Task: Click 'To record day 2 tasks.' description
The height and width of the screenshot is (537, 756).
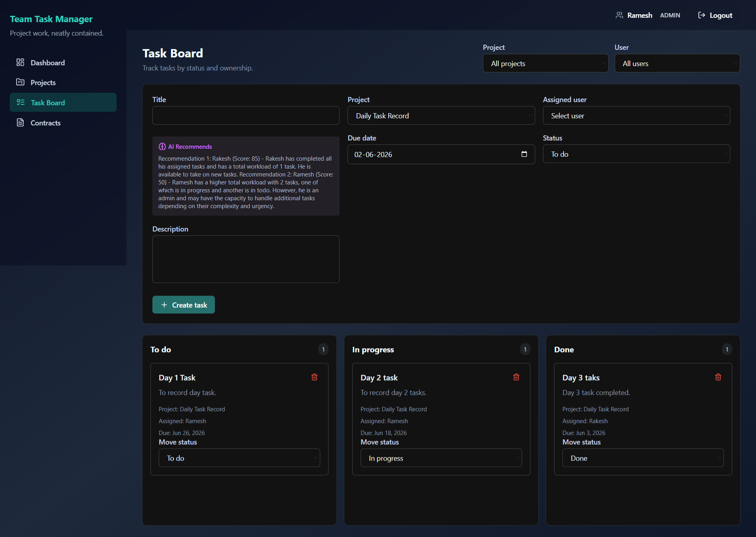Action: 393,393
